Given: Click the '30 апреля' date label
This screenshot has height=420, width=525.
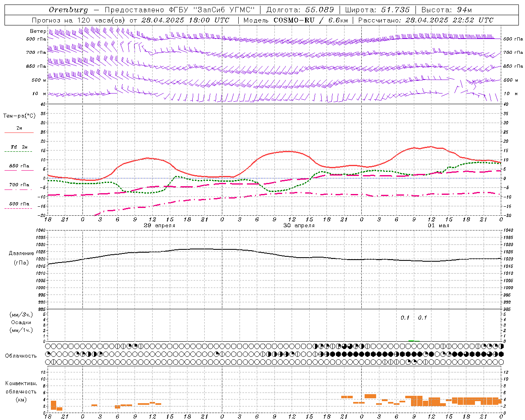Looking at the screenshot, I should pos(299,226).
